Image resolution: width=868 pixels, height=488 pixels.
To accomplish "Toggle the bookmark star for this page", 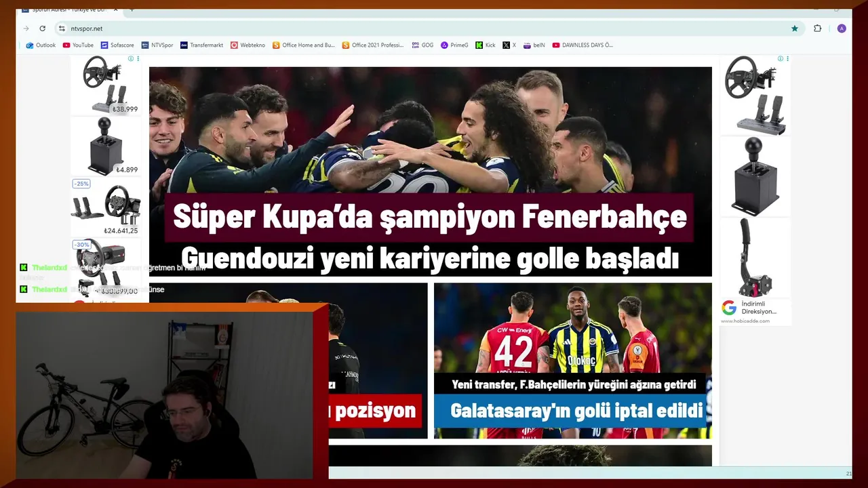I will (x=795, y=28).
